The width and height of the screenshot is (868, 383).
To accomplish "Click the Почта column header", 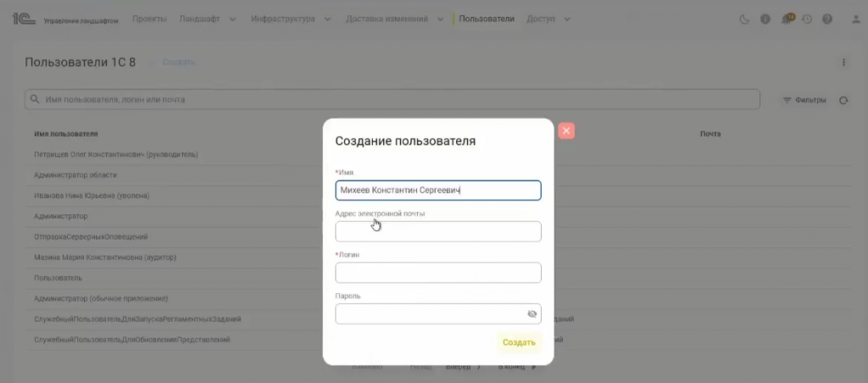I will point(710,134).
